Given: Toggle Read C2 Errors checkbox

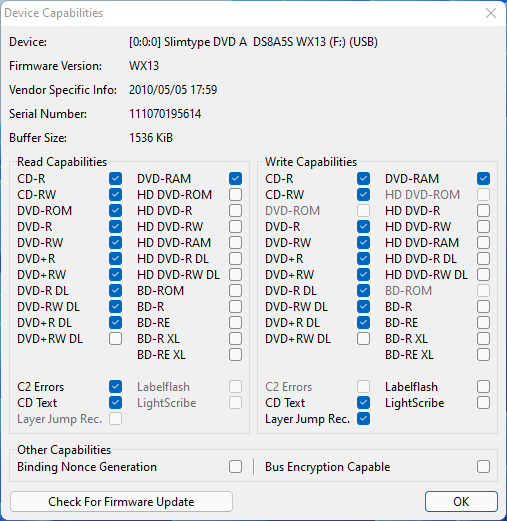Looking at the screenshot, I should tap(115, 386).
